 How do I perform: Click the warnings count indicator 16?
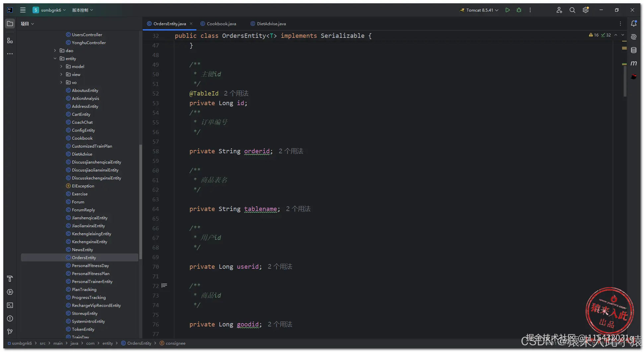594,35
